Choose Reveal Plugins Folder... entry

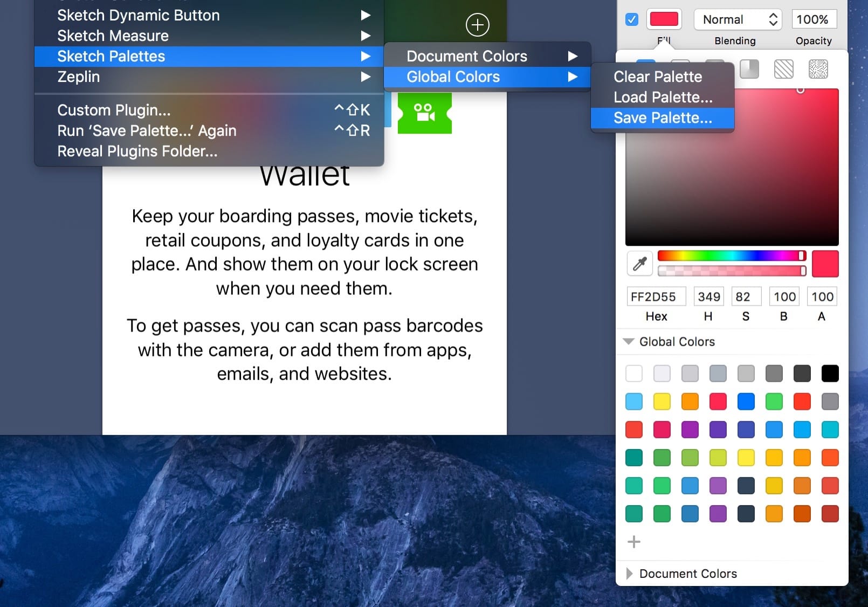click(209, 151)
